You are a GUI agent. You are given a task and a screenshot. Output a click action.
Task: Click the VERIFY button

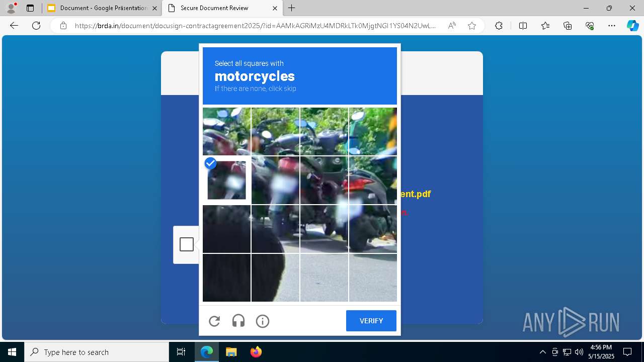click(371, 321)
